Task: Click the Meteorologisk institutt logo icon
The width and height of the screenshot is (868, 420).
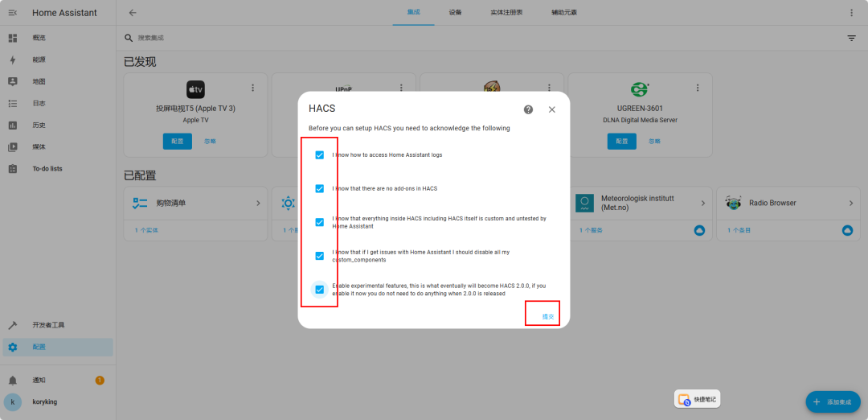Action: coord(585,203)
